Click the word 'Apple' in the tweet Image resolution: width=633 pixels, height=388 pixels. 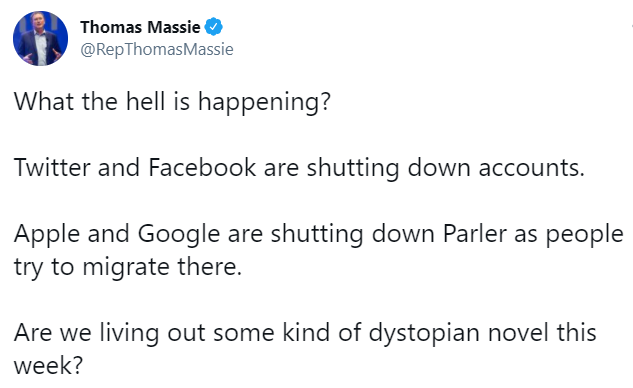pyautogui.click(x=47, y=234)
